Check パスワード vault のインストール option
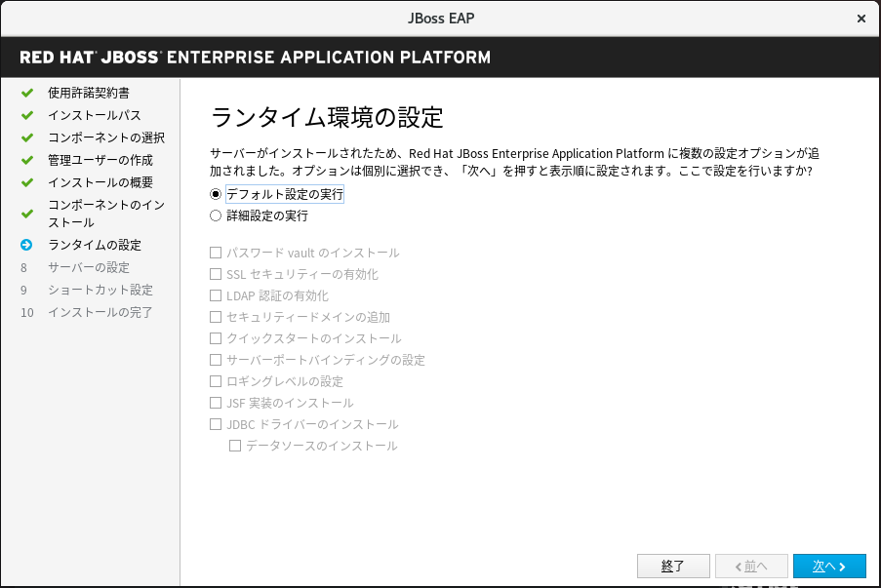The width and height of the screenshot is (881, 588). 216,253
